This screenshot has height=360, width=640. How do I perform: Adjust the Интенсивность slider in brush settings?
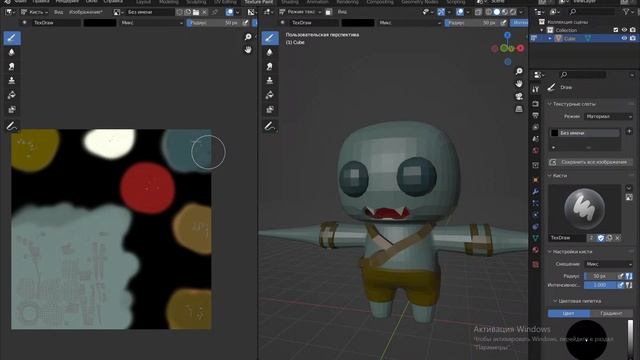(600, 285)
